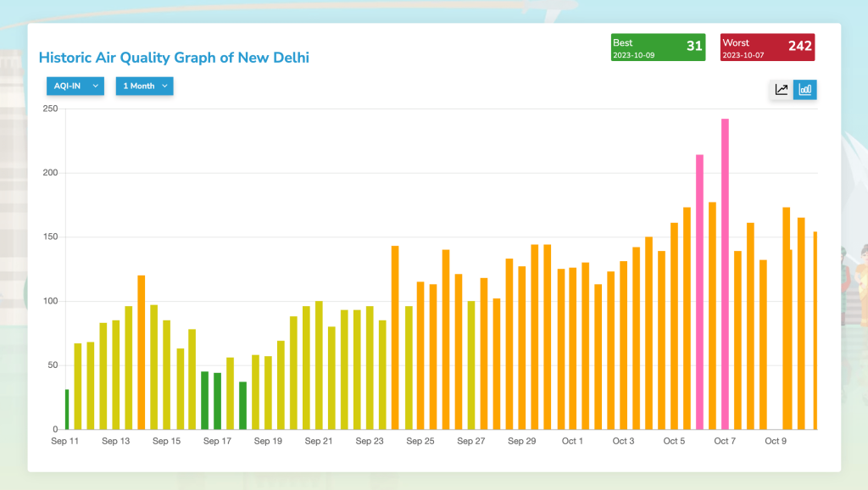
Task: Select the bar chart view icon
Action: click(x=805, y=90)
